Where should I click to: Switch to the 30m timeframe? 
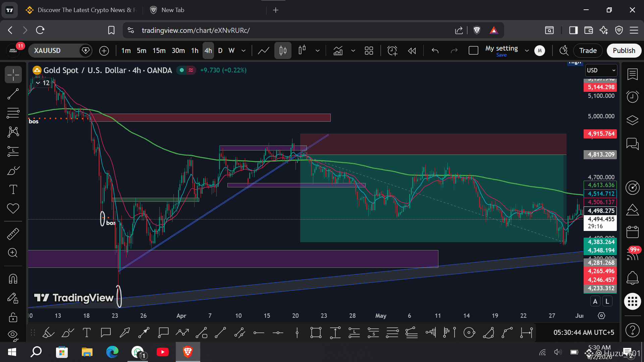[178, 51]
